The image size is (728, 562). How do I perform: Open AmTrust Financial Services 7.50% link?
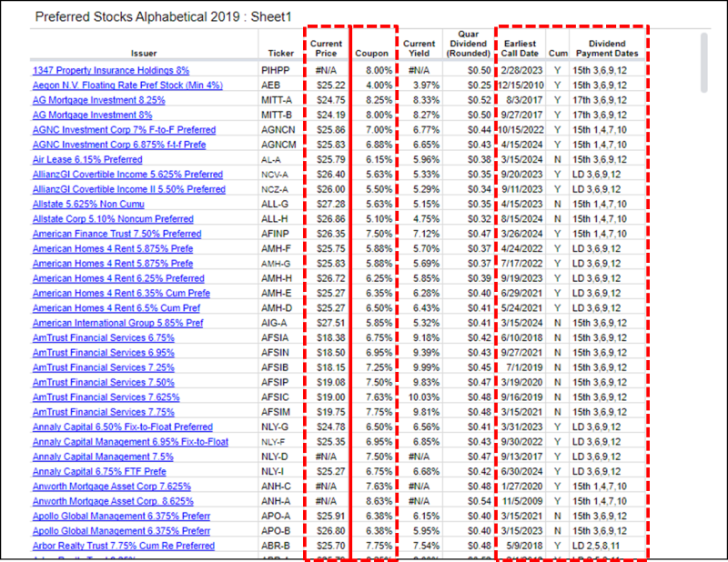tap(104, 383)
